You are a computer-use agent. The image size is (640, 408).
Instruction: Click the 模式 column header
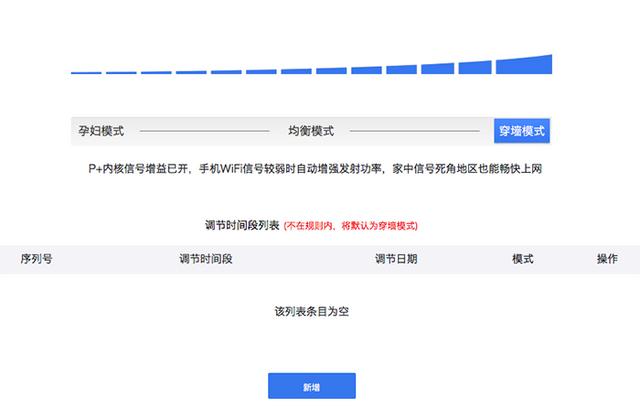523,259
